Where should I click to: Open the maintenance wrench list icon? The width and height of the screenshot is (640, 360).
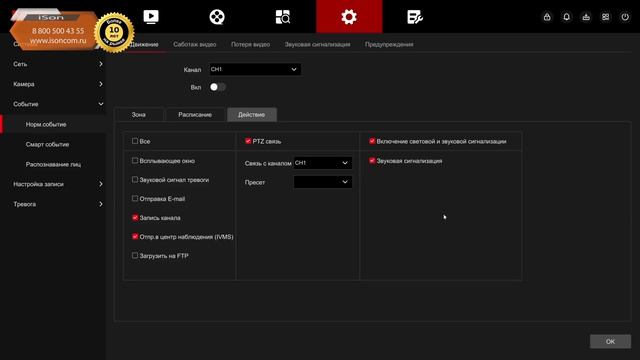[x=415, y=17]
